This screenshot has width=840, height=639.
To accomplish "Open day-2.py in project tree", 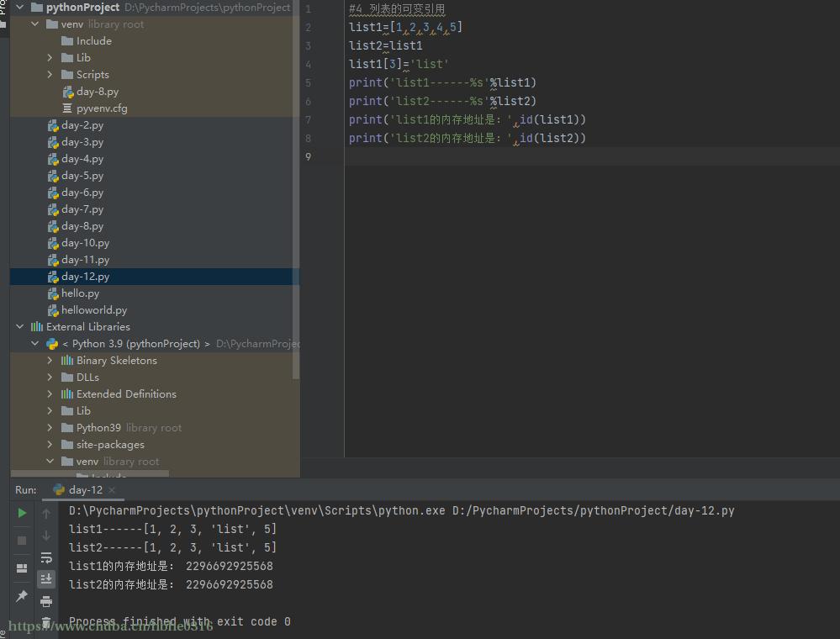I will pos(82,124).
